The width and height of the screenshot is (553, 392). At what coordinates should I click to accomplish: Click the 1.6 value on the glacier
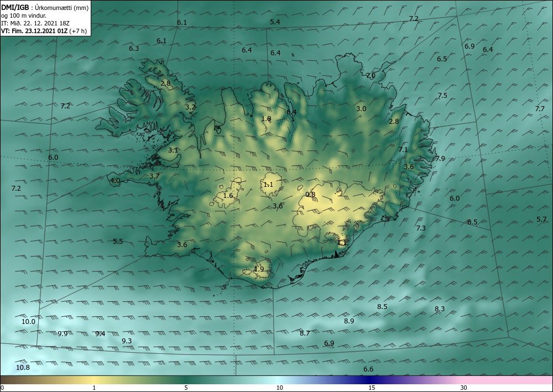pos(228,196)
